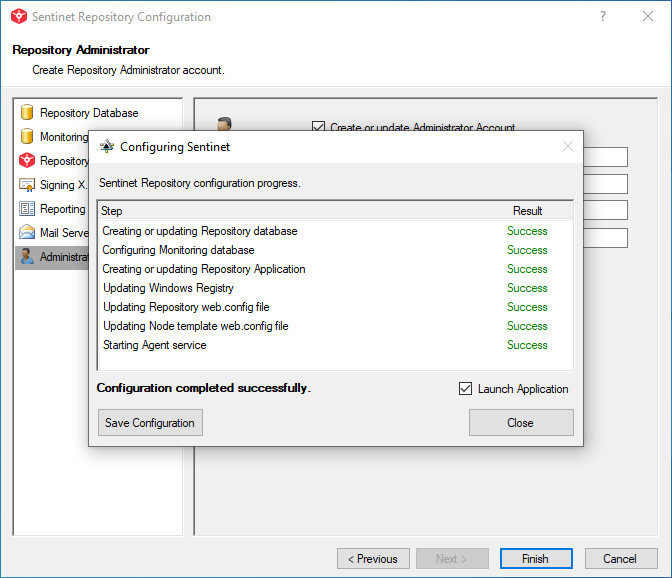The width and height of the screenshot is (672, 578).
Task: Select 'Configuring Monitoring database' row
Action: [335, 250]
